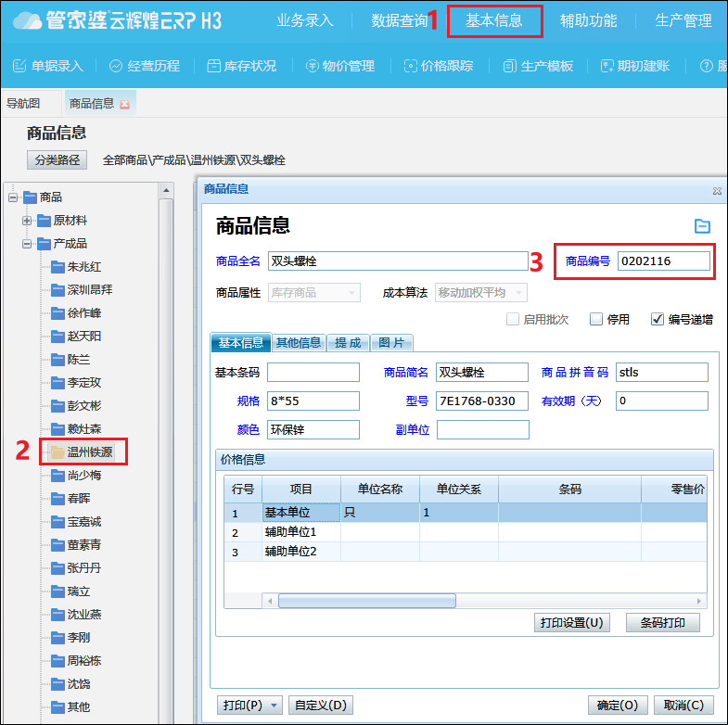Switch to the 其他信息 tab
Image resolution: width=728 pixels, height=725 pixels.
pyautogui.click(x=300, y=342)
